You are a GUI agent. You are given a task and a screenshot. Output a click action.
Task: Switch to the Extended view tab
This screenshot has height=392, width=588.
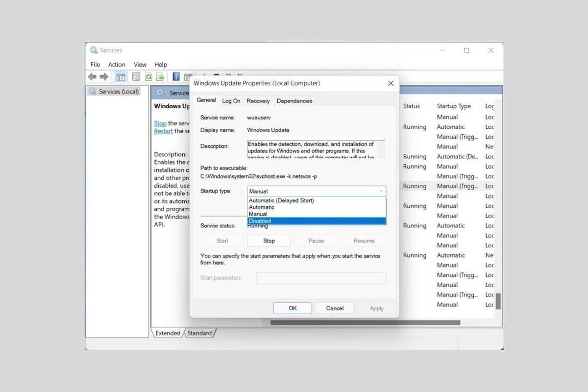[x=168, y=333]
